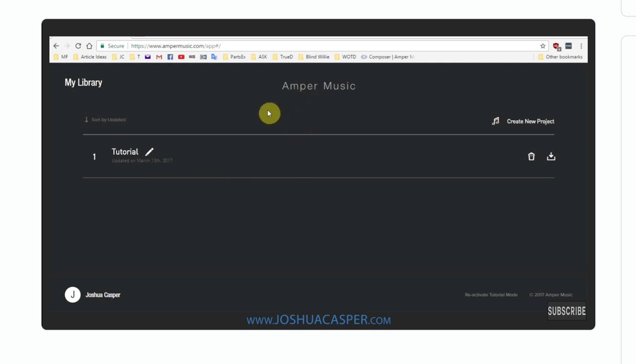Reload the page in the browser
The height and width of the screenshot is (364, 636).
[78, 46]
